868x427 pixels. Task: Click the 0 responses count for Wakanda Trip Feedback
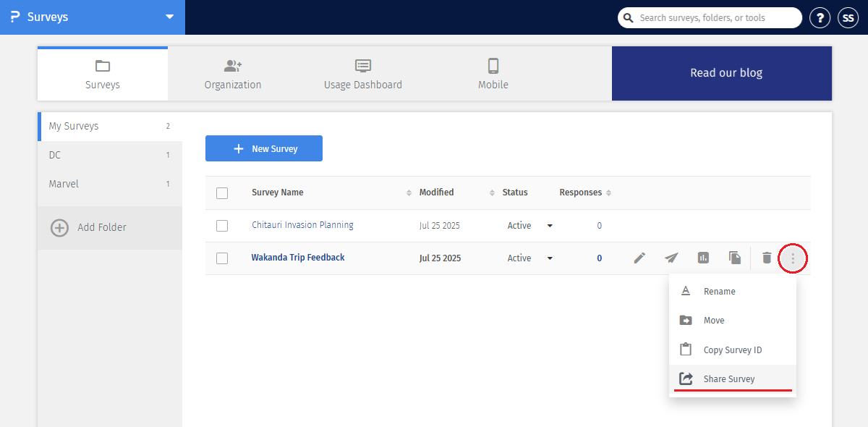coord(600,258)
